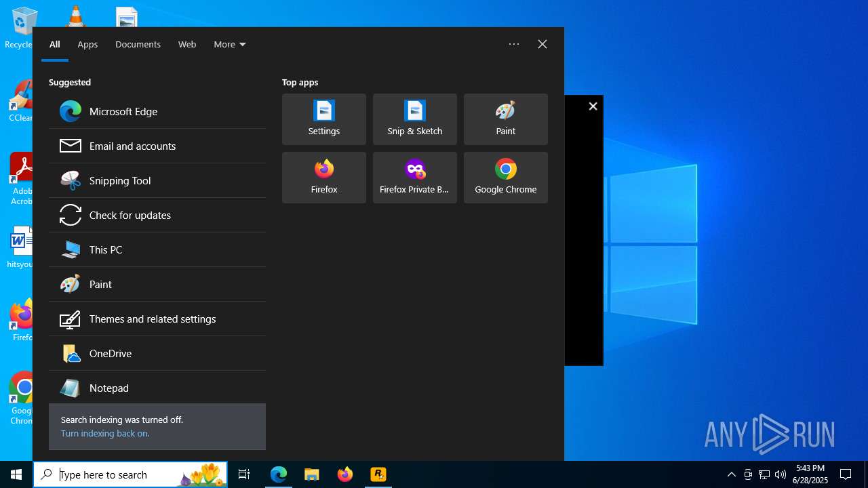This screenshot has width=868, height=488.
Task: Select Recycle Bin desktop icon
Action: coord(19,28)
